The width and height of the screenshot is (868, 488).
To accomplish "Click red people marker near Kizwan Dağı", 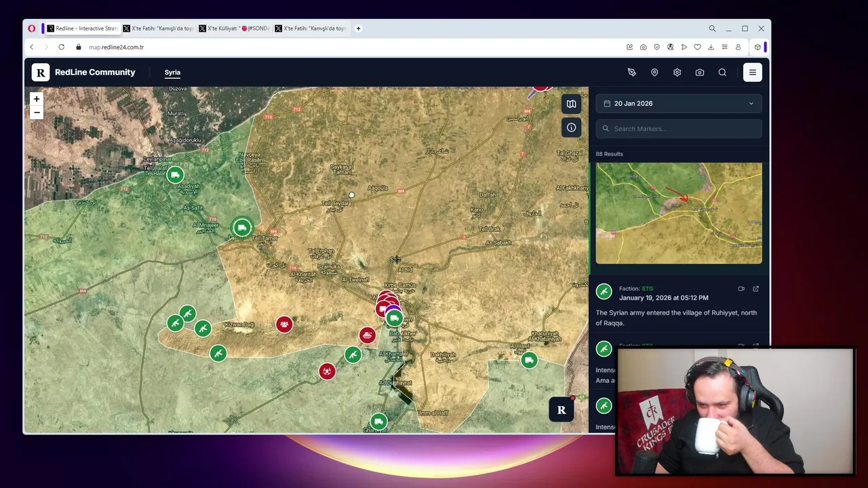I will click(284, 325).
